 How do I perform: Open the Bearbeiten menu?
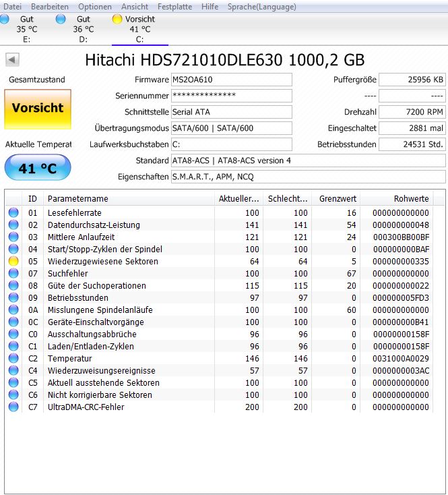point(50,7)
